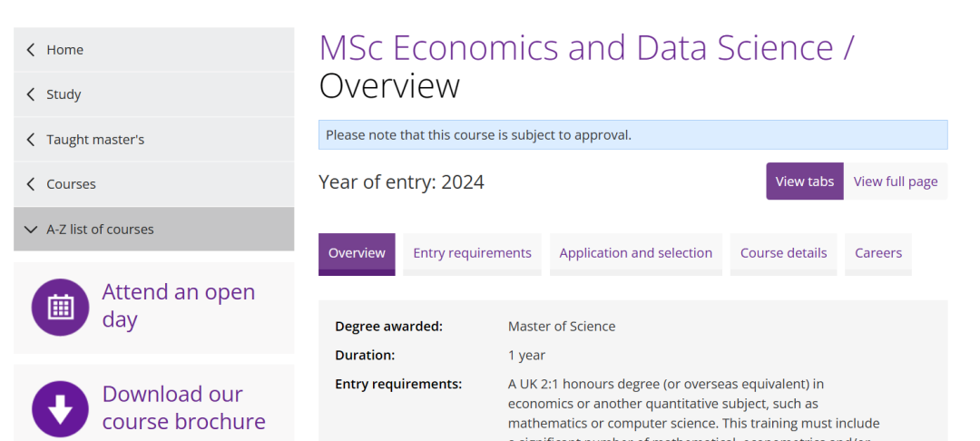Click the course approval notice banner
The height and width of the screenshot is (441, 980).
[633, 135]
